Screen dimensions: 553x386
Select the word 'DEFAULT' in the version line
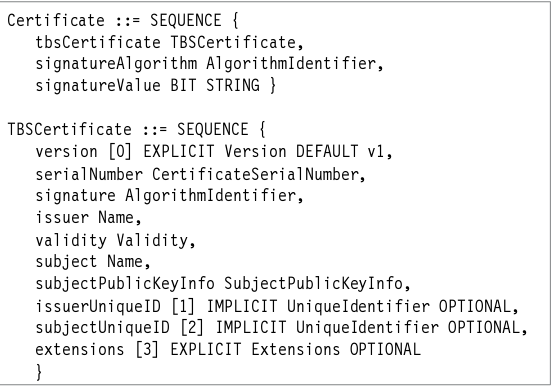[x=327, y=151]
